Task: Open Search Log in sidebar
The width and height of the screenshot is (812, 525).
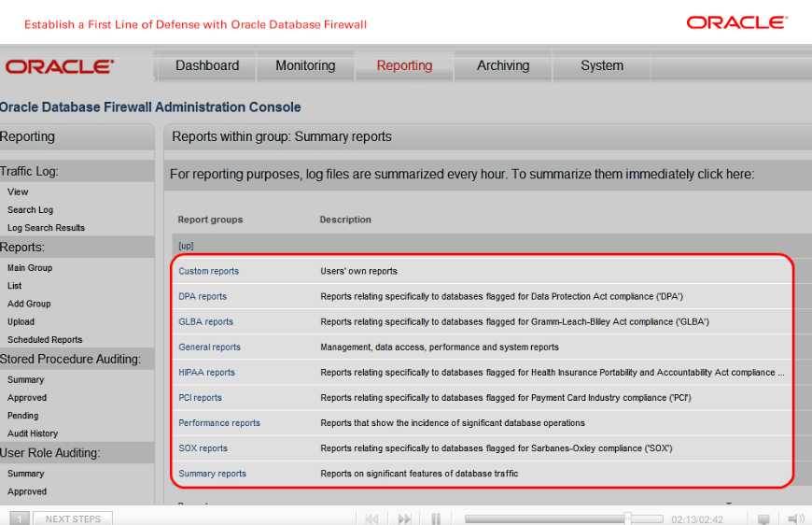Action: coord(30,210)
